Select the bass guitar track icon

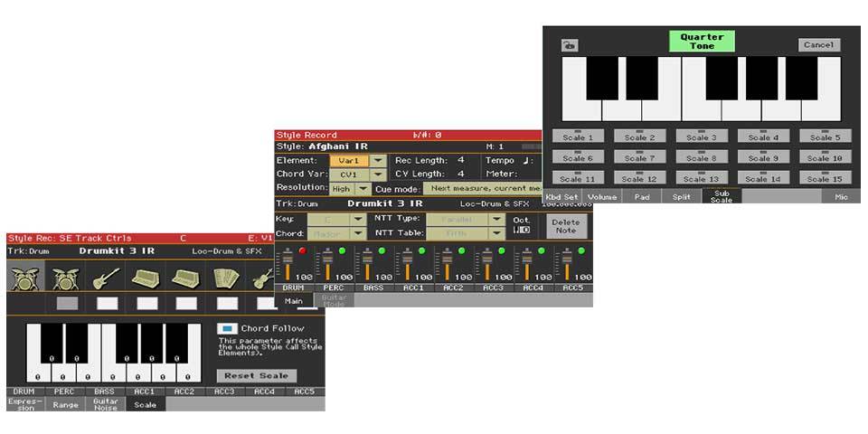pyautogui.click(x=105, y=278)
